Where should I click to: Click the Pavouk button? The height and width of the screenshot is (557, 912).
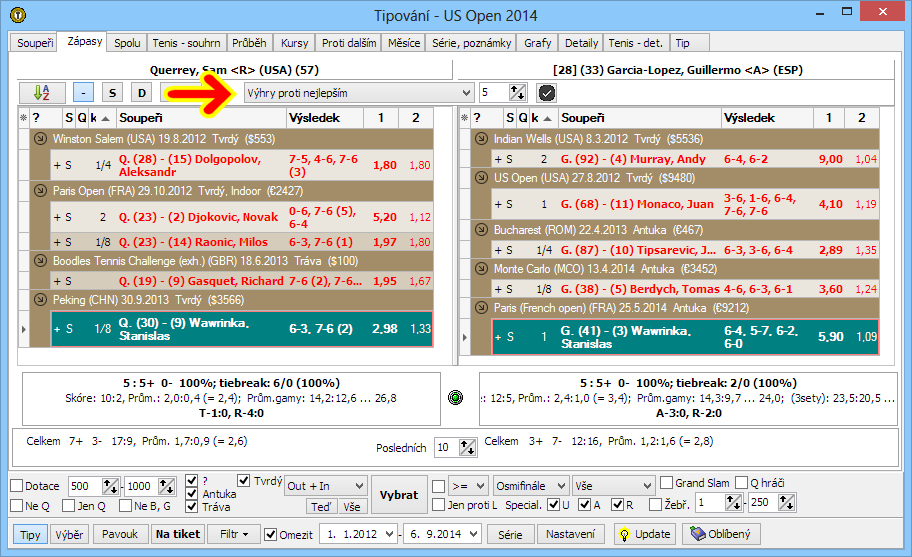click(120, 534)
